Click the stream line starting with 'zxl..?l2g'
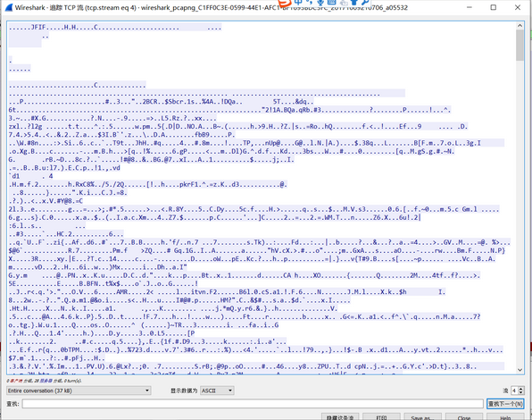This screenshot has width=532, height=420. click(238, 126)
